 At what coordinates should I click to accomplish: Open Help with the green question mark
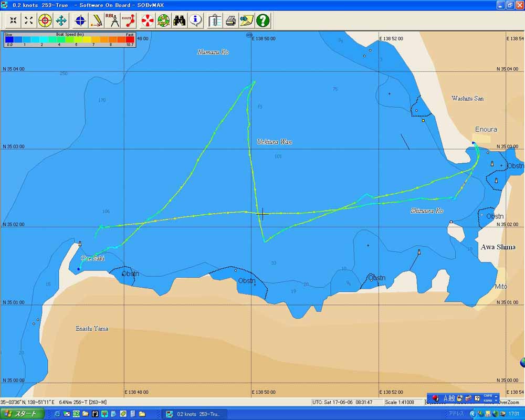263,21
